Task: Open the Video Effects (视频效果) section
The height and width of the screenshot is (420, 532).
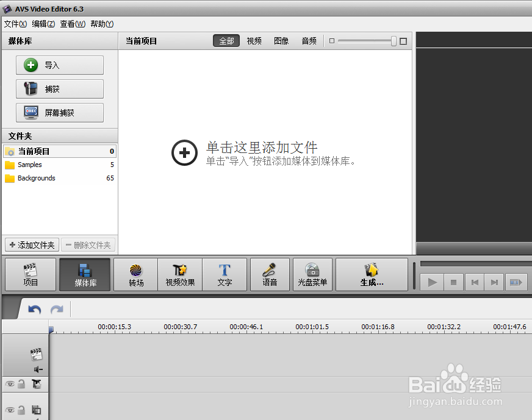Action: [180, 274]
